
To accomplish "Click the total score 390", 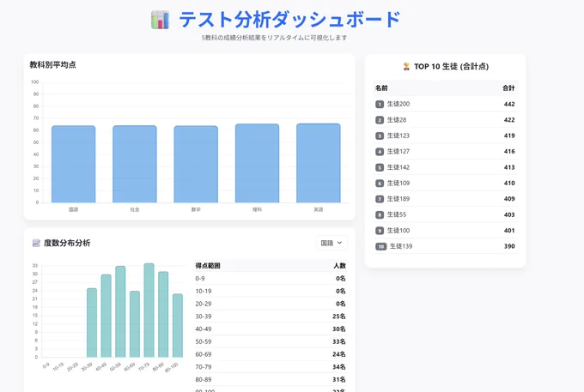I will point(509,246).
